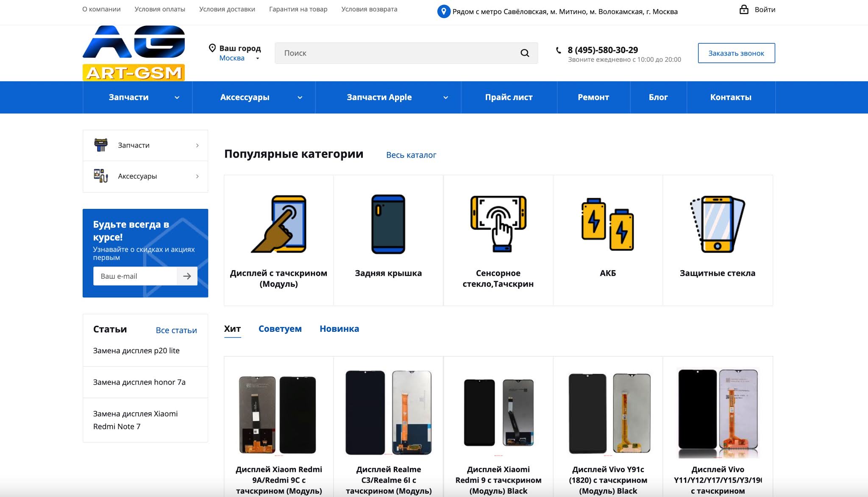Expand the Запчасти Apple nav chevron
The width and height of the screenshot is (868, 497).
pos(445,97)
